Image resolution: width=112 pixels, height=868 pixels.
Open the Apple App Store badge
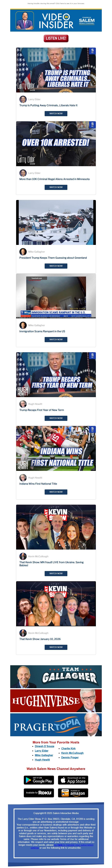[73, 780]
